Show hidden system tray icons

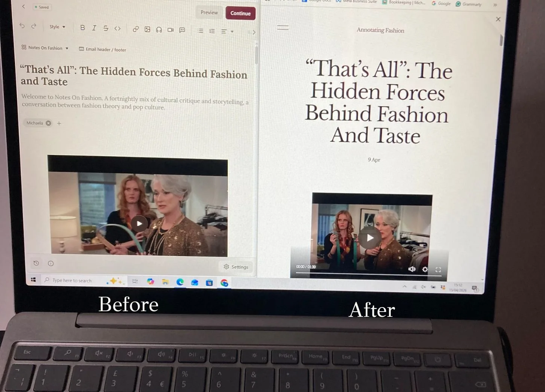[405, 287]
